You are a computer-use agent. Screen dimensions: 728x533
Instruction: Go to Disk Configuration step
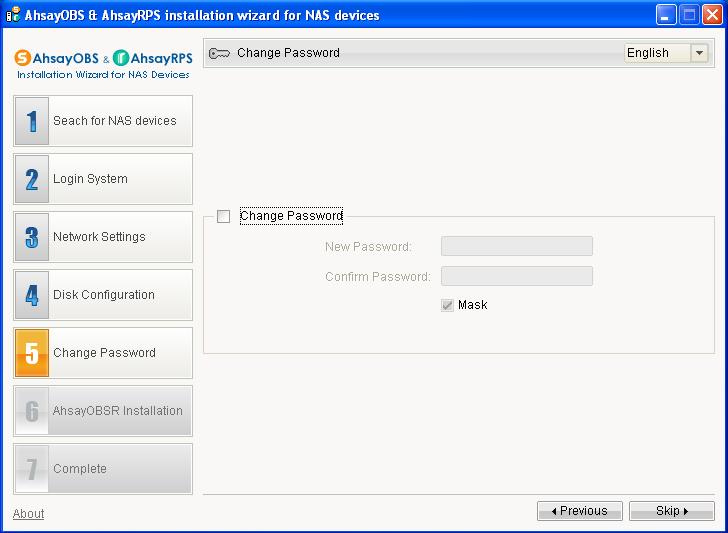(x=103, y=295)
